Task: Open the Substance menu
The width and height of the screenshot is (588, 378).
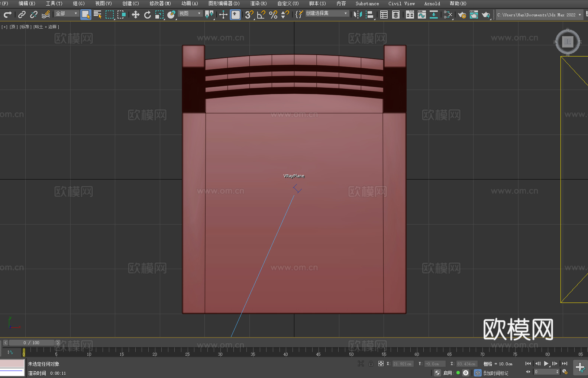Action: click(x=367, y=3)
